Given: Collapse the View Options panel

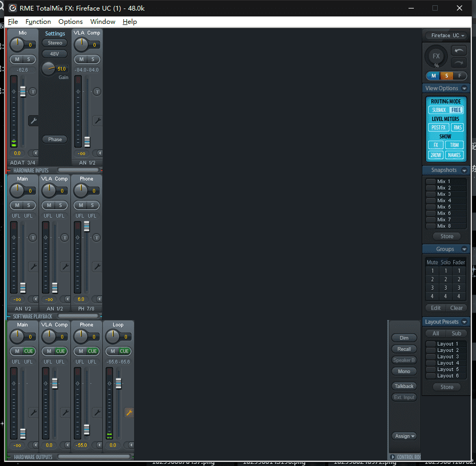Looking at the screenshot, I should (x=464, y=88).
